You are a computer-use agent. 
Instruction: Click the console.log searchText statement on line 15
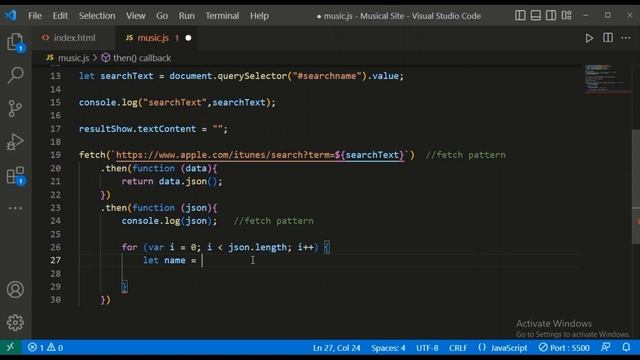click(x=177, y=102)
